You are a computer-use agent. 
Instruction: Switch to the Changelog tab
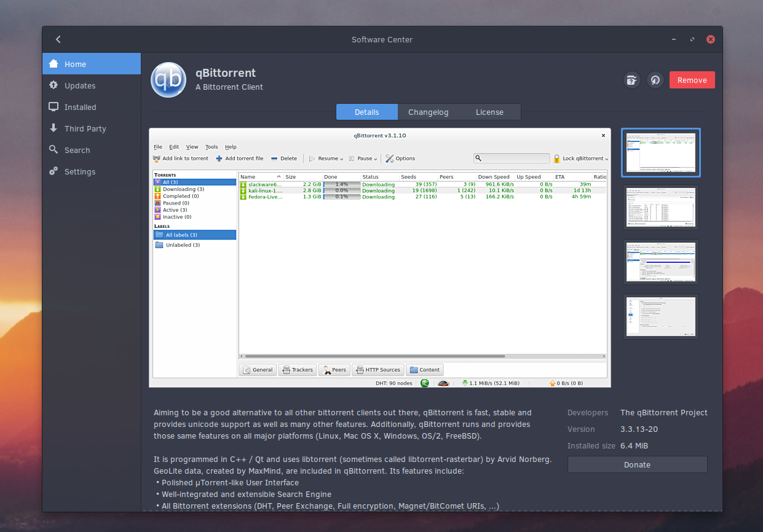coord(429,112)
